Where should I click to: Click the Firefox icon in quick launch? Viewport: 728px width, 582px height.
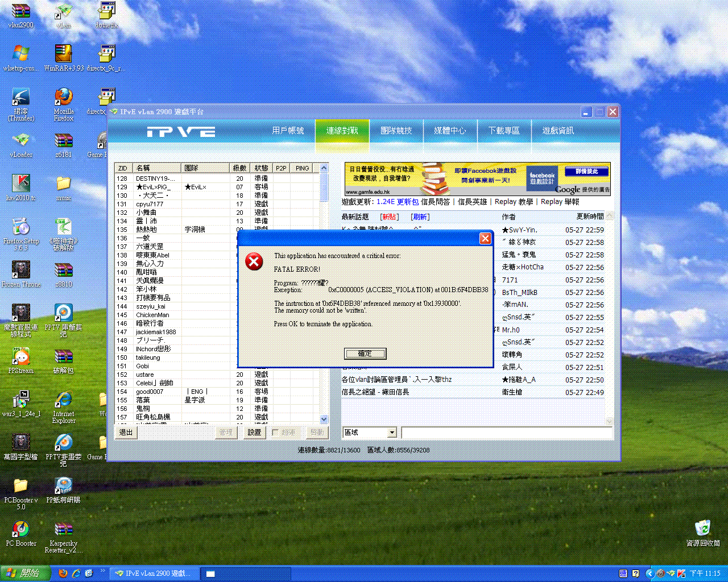pyautogui.click(x=63, y=573)
